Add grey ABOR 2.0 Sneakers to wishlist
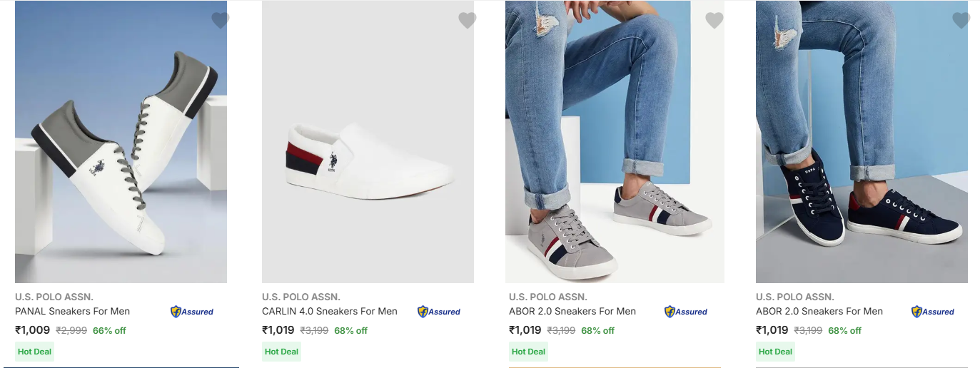The height and width of the screenshot is (368, 980). coord(714,21)
